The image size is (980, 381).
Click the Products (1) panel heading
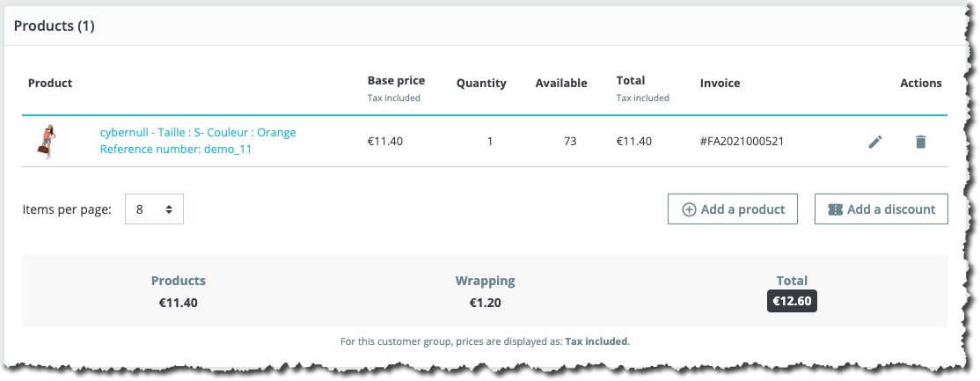pyautogui.click(x=54, y=26)
